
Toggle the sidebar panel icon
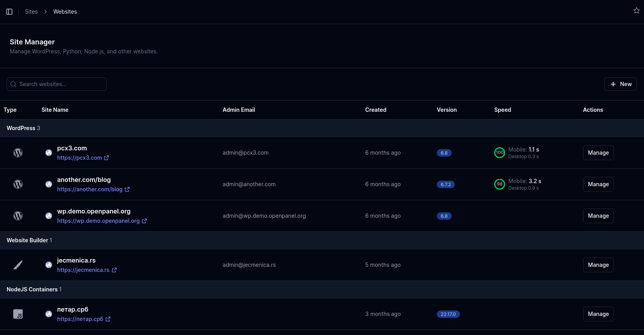pos(9,12)
